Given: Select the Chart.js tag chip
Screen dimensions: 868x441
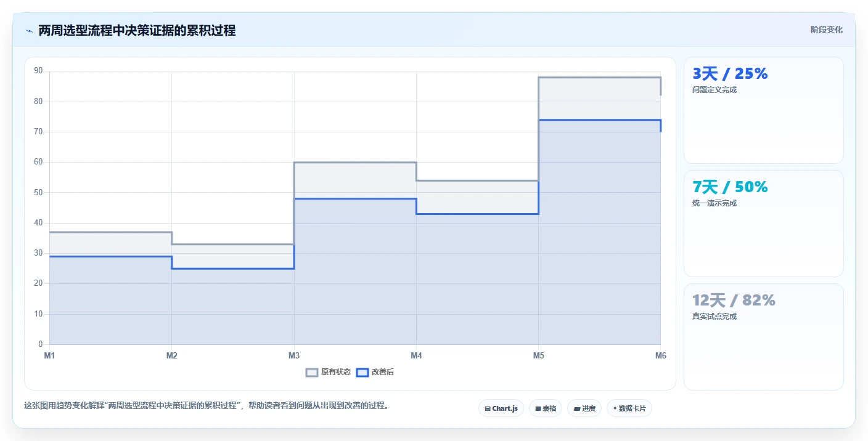Looking at the screenshot, I should (501, 408).
